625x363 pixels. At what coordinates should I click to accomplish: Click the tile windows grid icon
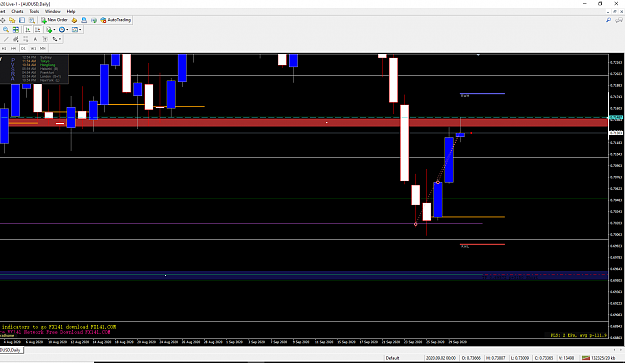tap(16, 29)
